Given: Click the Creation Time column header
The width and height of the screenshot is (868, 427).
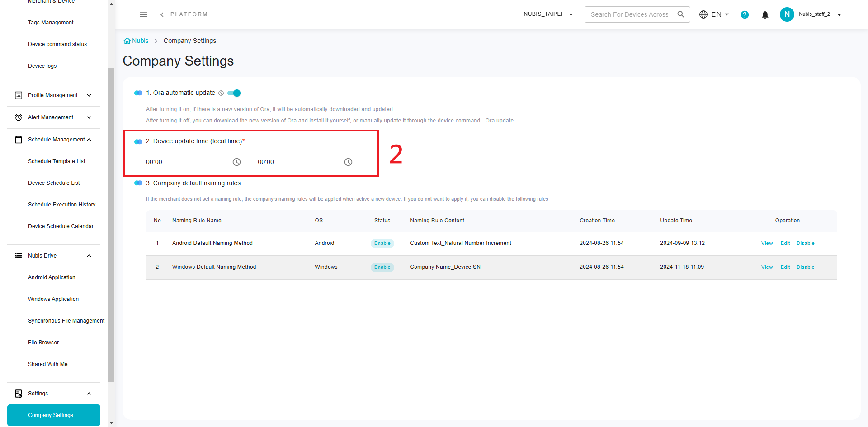Looking at the screenshot, I should [597, 221].
